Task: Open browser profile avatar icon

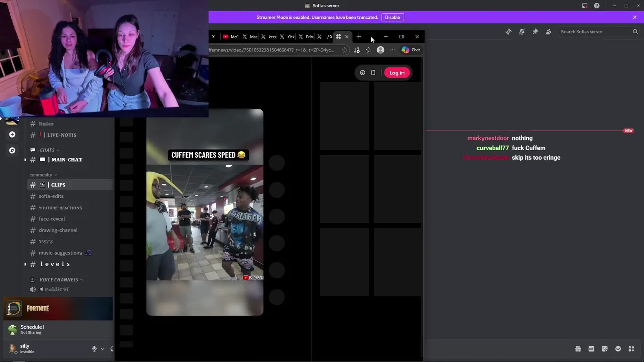Action: click(x=381, y=50)
